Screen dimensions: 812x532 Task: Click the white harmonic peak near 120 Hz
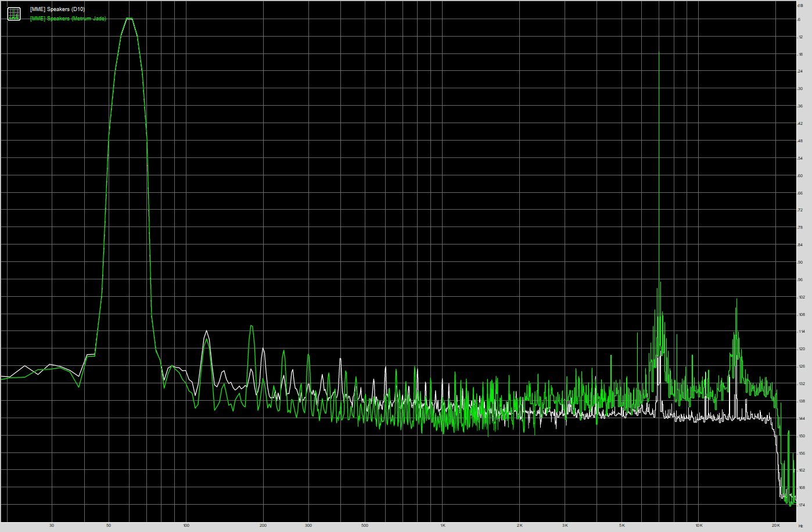206,332
